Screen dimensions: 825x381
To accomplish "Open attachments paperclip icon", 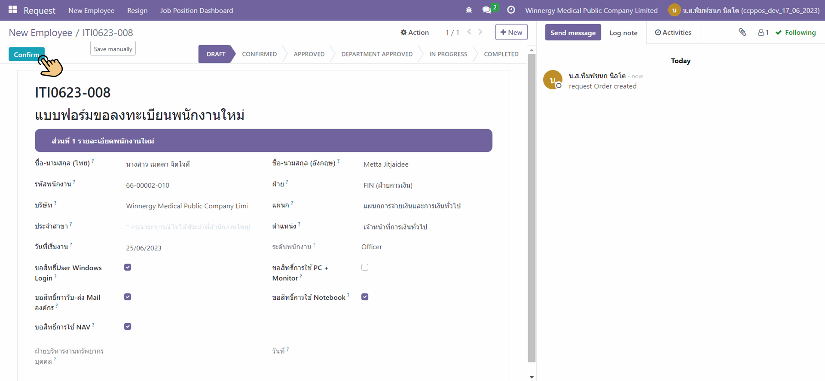I will 742,32.
